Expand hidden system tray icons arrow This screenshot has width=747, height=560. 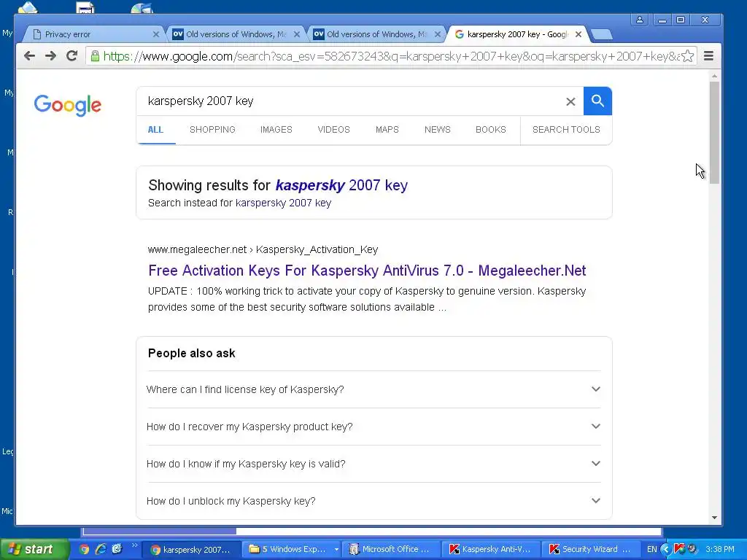(666, 549)
